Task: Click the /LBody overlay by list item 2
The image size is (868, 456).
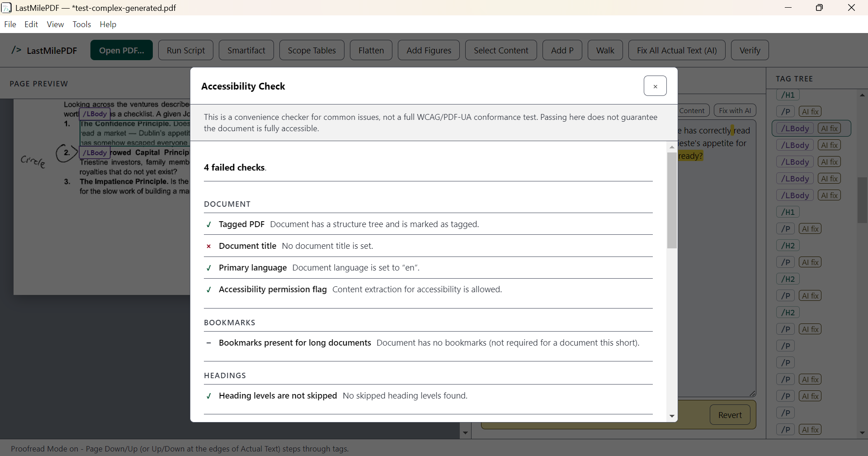Action: (95, 152)
